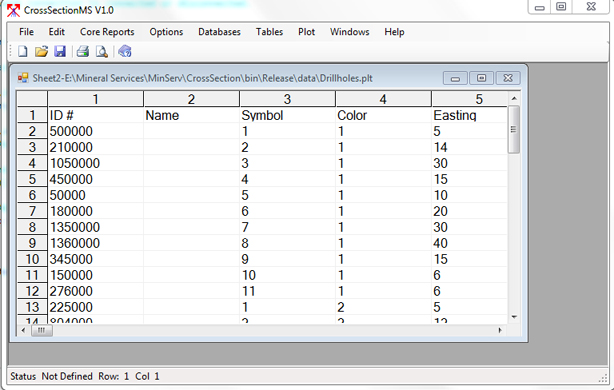
Task: Click the 'Symbol' header cell
Action: click(x=287, y=115)
